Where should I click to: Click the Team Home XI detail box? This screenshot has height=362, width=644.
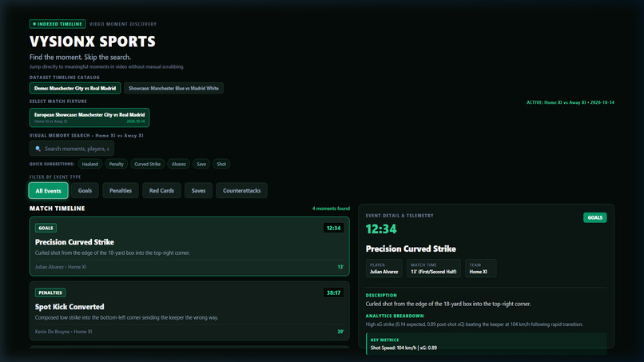click(x=480, y=269)
